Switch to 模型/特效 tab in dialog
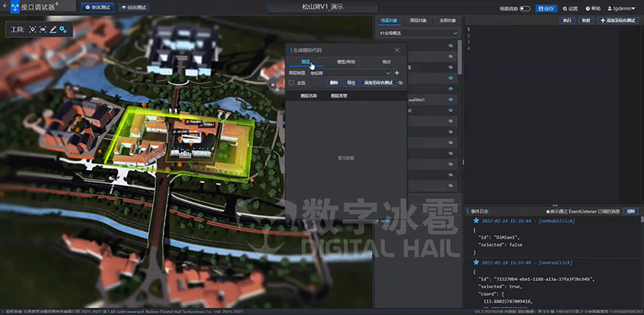644x315 pixels. tap(346, 62)
